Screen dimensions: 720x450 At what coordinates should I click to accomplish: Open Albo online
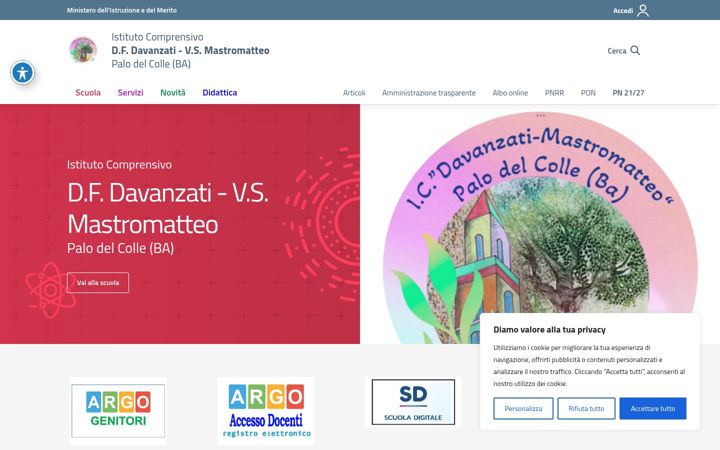(x=510, y=93)
